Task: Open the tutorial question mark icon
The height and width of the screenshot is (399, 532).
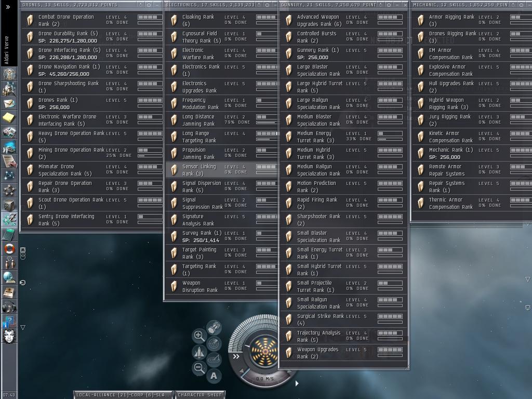Action: click(9, 322)
